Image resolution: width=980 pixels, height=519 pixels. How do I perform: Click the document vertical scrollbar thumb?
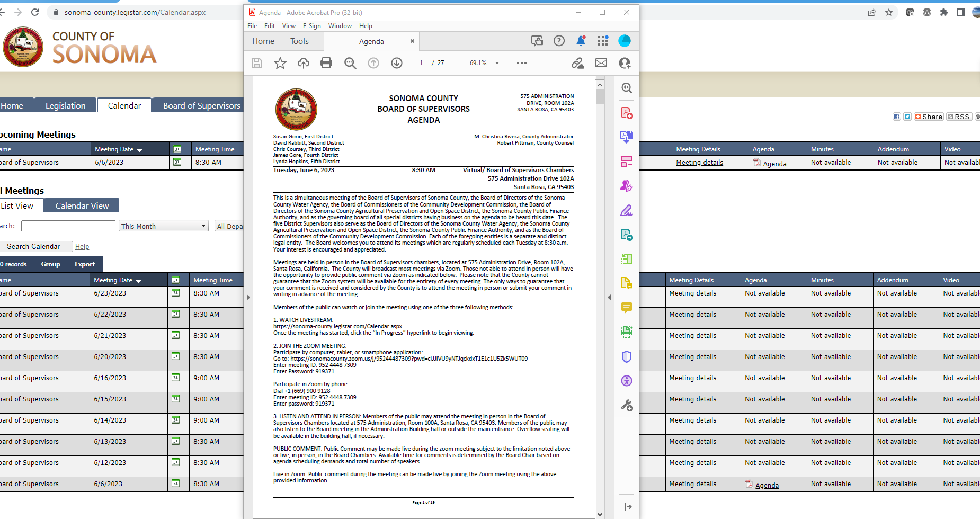600,96
